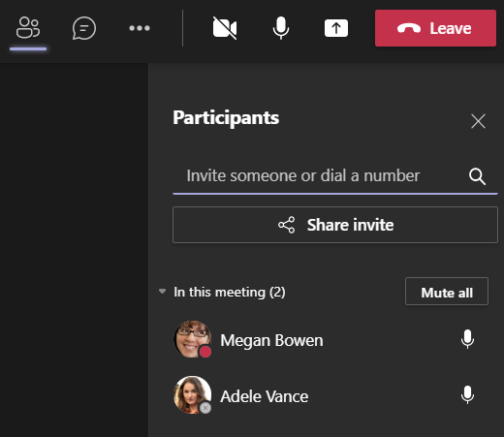Click Megan Bowen's microphone icon
The image size is (504, 437).
click(467, 339)
